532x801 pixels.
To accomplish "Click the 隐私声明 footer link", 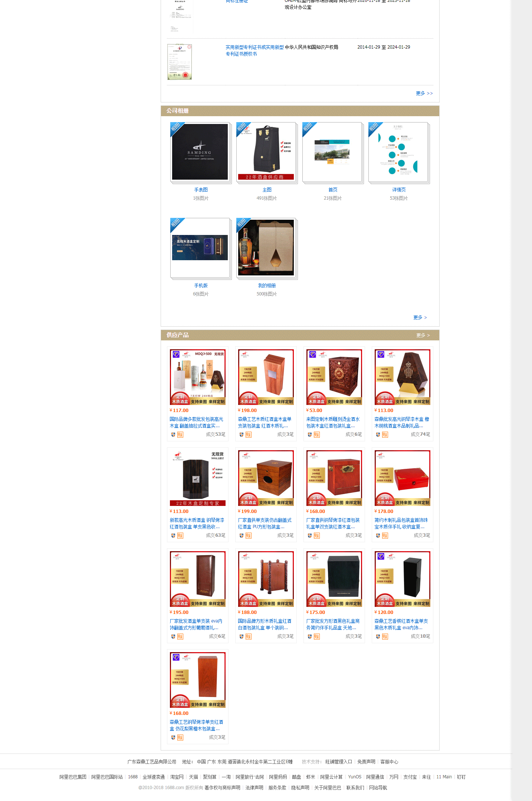I will coord(300,788).
